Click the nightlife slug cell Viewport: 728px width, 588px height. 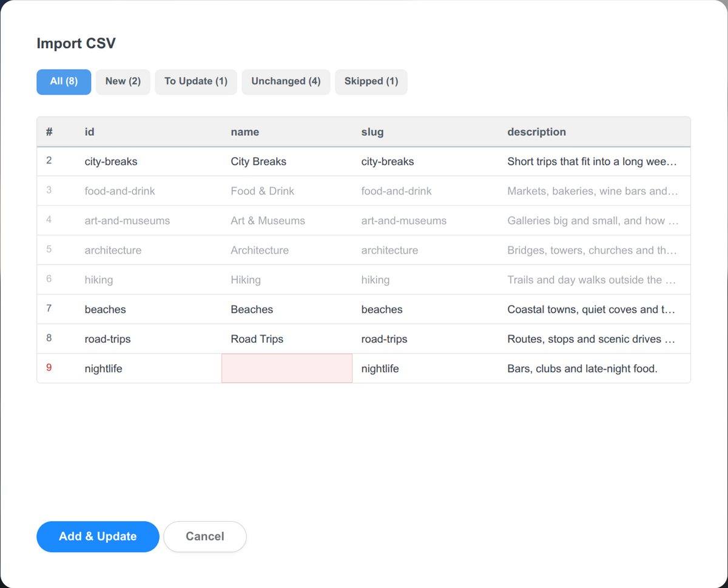[x=425, y=368]
